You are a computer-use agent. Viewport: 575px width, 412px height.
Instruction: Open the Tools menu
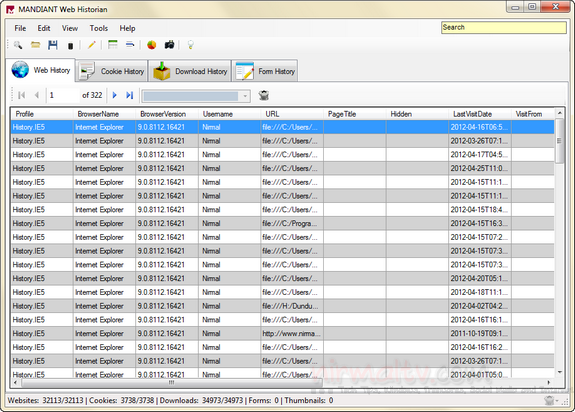pyautogui.click(x=99, y=28)
